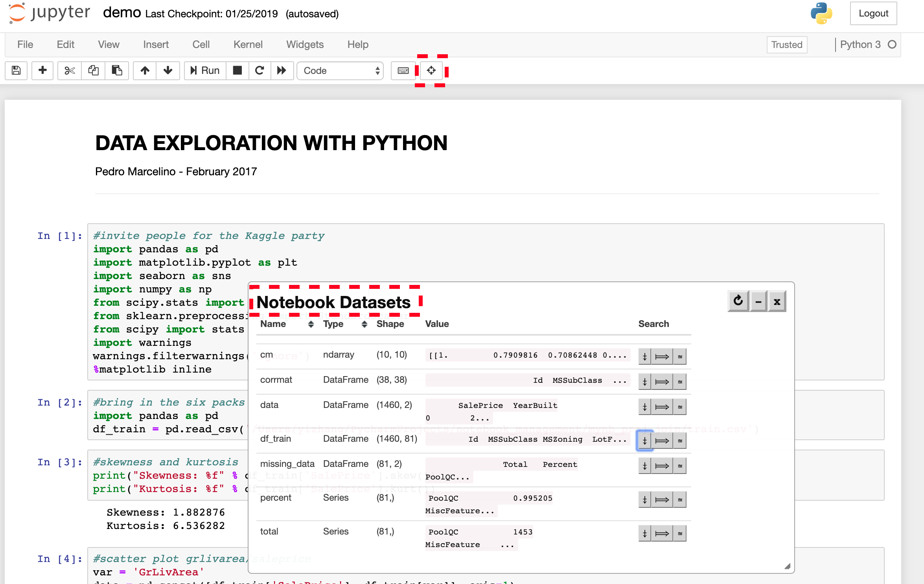The height and width of the screenshot is (584, 924).
Task: Click the highlighted down-arrow button in df_train row
Action: pyautogui.click(x=644, y=441)
